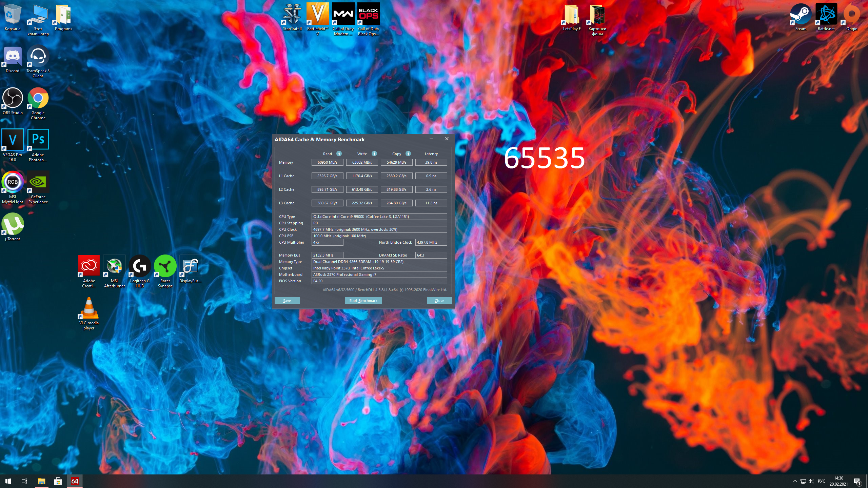Click the volume icon in tray
This screenshot has height=488, width=868.
coord(811,481)
